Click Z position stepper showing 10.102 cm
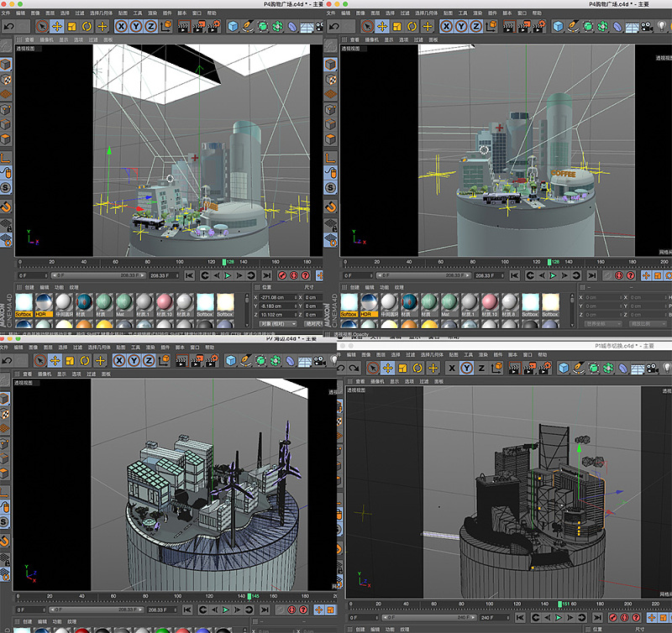The image size is (672, 633). pos(278,314)
